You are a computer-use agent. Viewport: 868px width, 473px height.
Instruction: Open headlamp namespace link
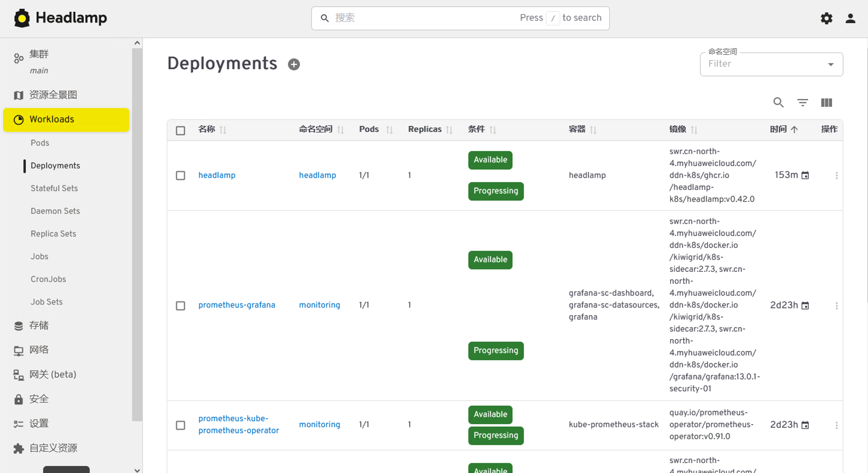click(318, 175)
